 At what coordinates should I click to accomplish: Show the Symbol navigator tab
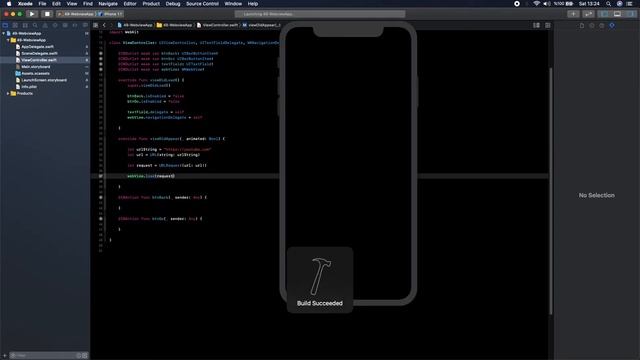pos(25,25)
